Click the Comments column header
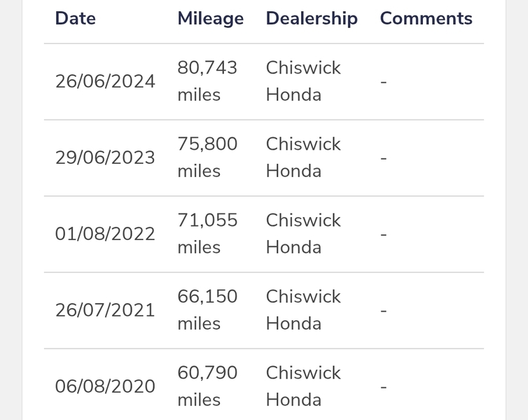 (x=426, y=18)
